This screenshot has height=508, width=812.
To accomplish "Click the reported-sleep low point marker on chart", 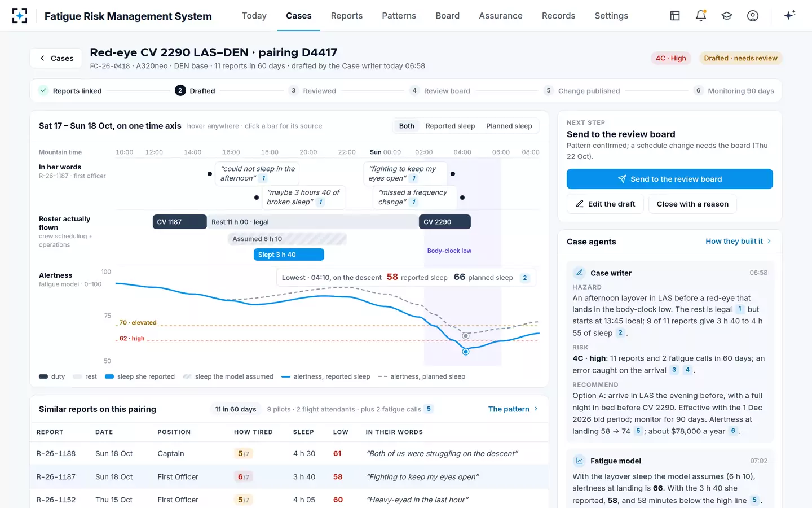I will tap(466, 352).
